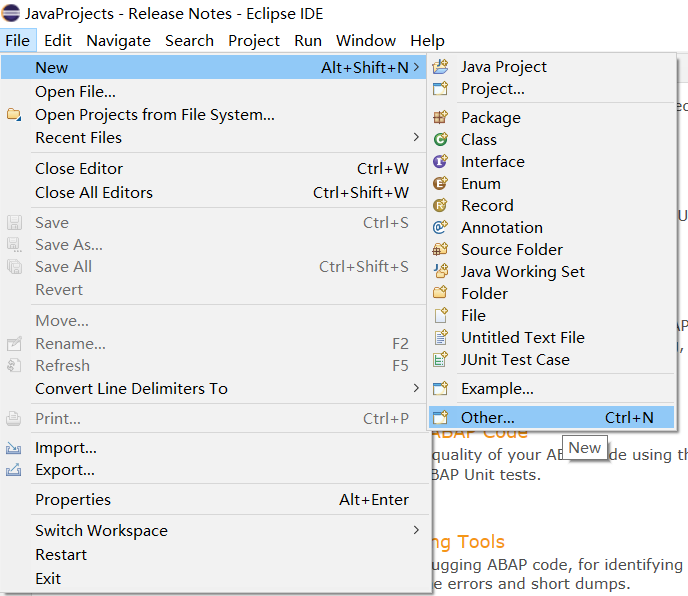Click the Annotation @ icon
The height and width of the screenshot is (596, 688).
coord(441,227)
